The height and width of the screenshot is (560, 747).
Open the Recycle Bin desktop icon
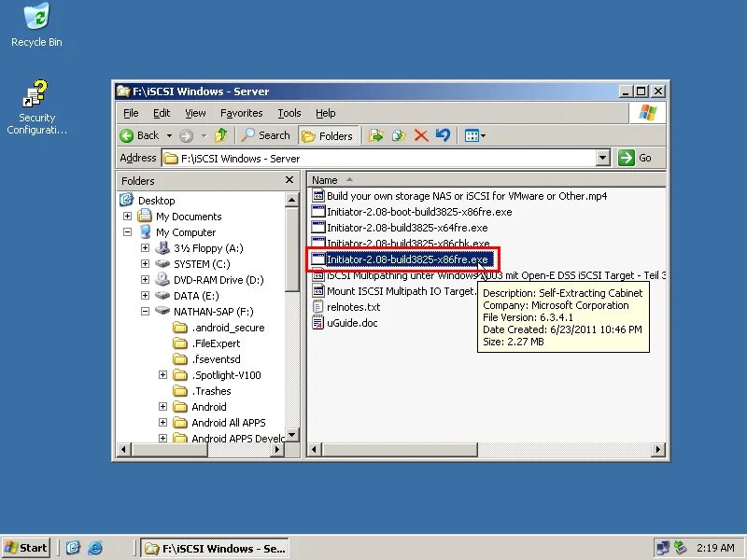point(36,25)
